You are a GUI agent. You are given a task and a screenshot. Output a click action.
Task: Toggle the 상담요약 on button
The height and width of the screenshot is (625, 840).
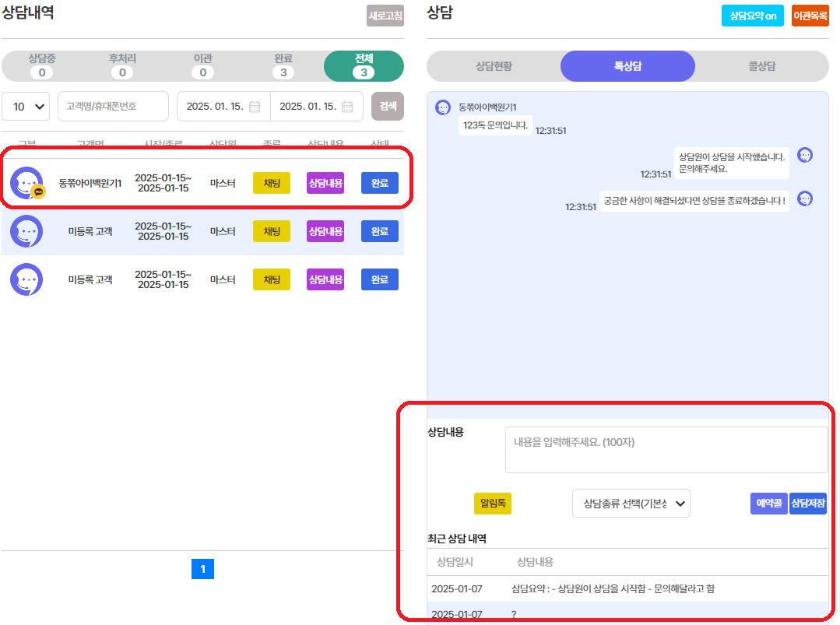point(752,16)
